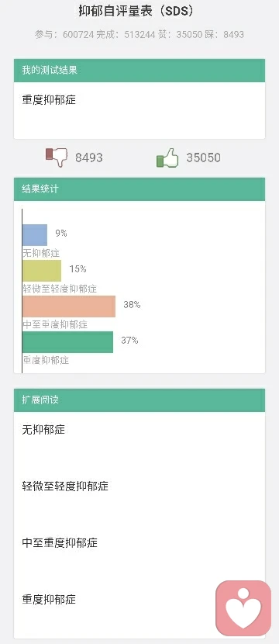Select the green 37% bar

coord(67,342)
